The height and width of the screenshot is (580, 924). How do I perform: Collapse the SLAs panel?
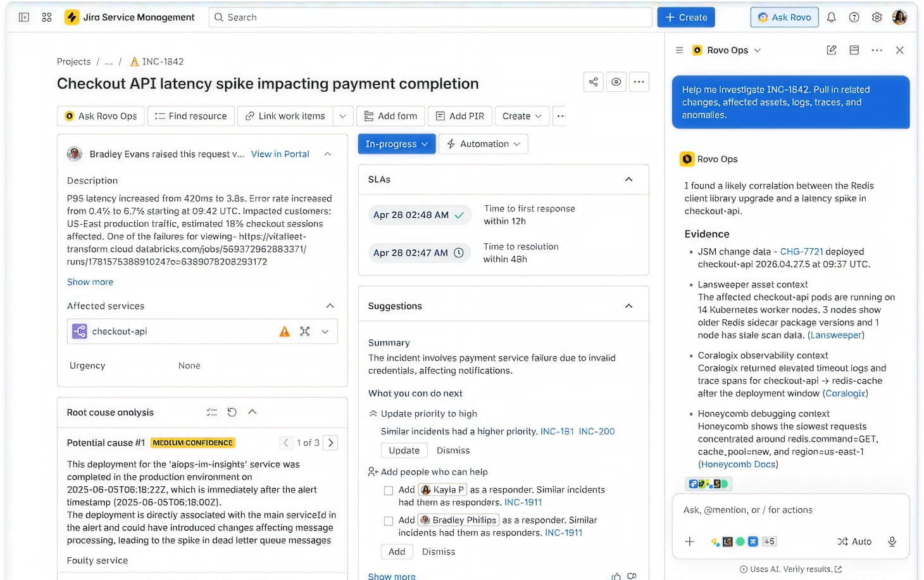click(629, 179)
